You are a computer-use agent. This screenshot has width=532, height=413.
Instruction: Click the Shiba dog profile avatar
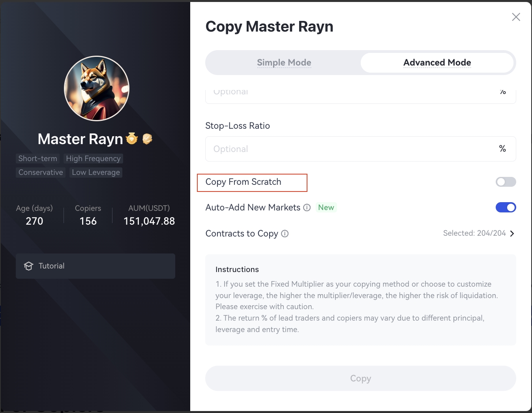click(x=97, y=88)
